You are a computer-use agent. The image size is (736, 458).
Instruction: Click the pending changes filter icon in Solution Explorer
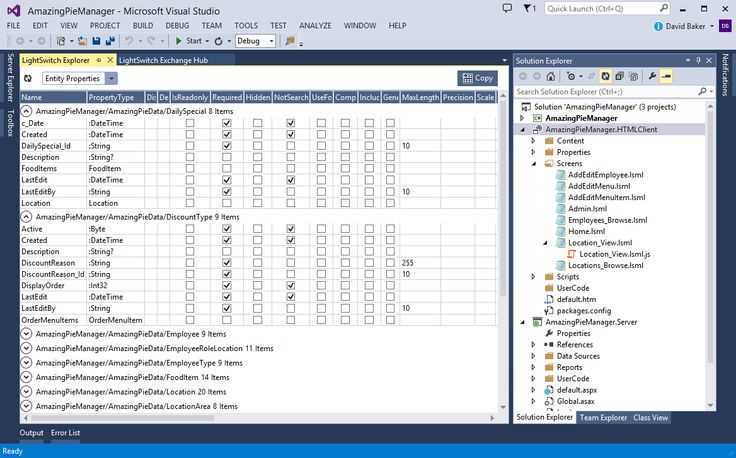click(x=570, y=76)
